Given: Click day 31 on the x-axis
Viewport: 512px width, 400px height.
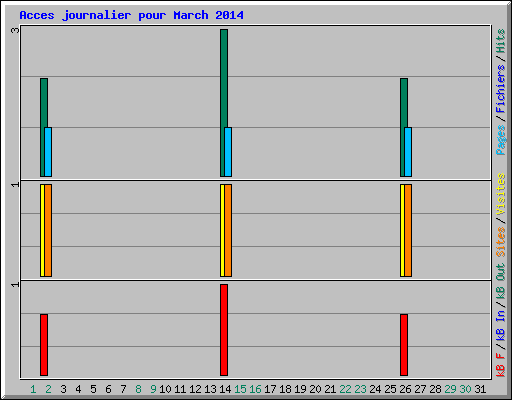Looking at the screenshot, I should click(480, 389).
